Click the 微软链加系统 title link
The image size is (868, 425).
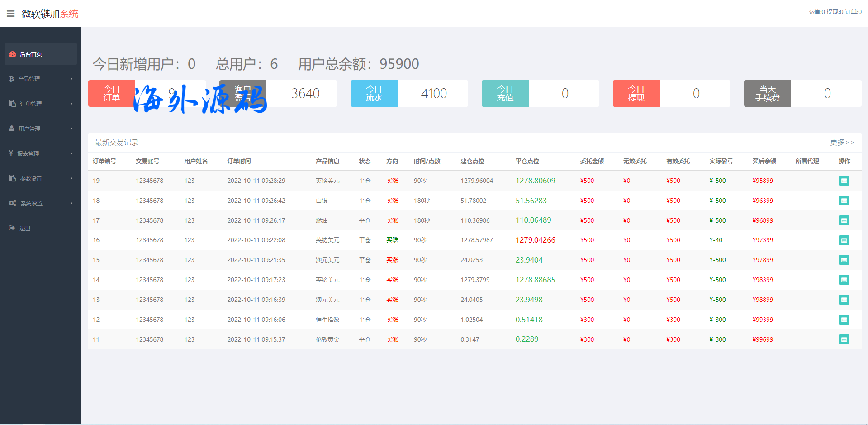[50, 14]
